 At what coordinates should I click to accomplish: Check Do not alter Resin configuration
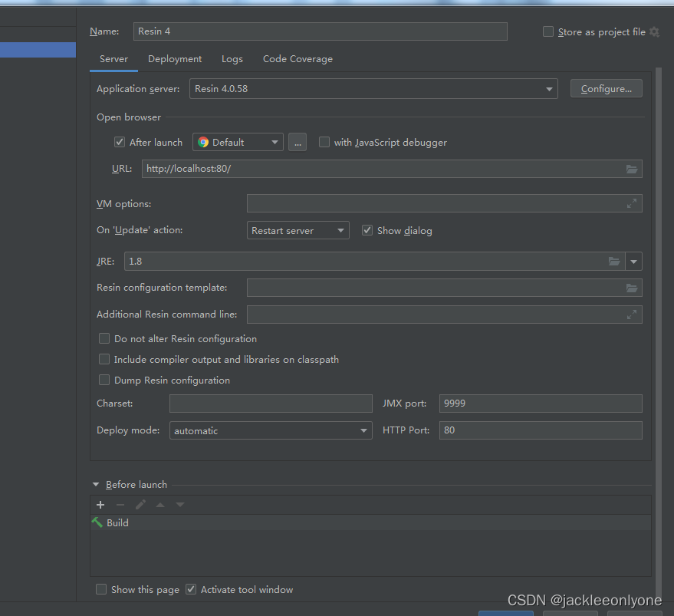[104, 338]
